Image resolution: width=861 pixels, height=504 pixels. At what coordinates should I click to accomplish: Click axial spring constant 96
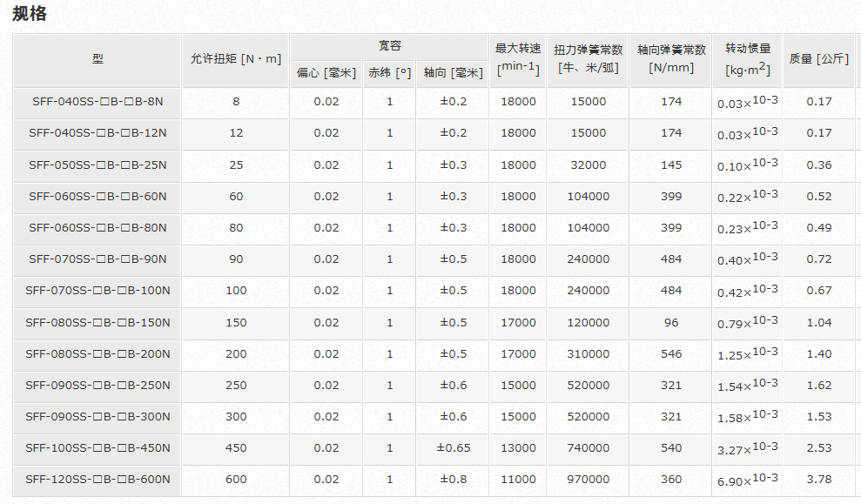(x=671, y=323)
